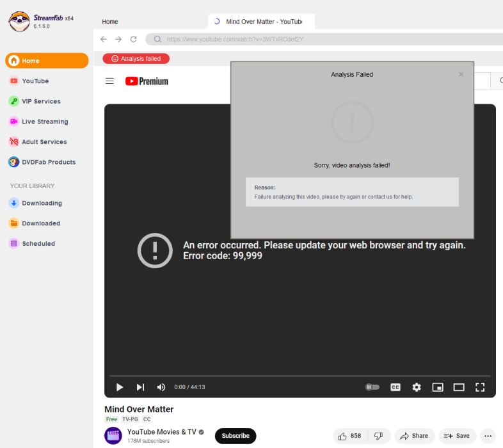Open the YouTube Movies & TV channel link
This screenshot has height=448, width=503.
(x=162, y=432)
